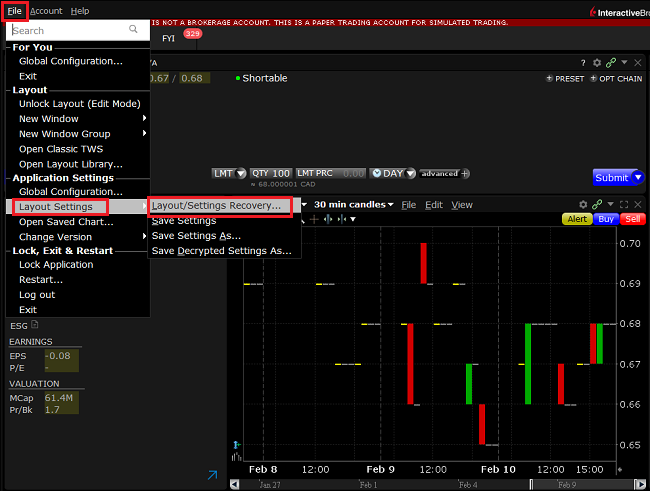650x491 pixels.
Task: Choose Save Decrypted Settings As
Action: (x=221, y=251)
